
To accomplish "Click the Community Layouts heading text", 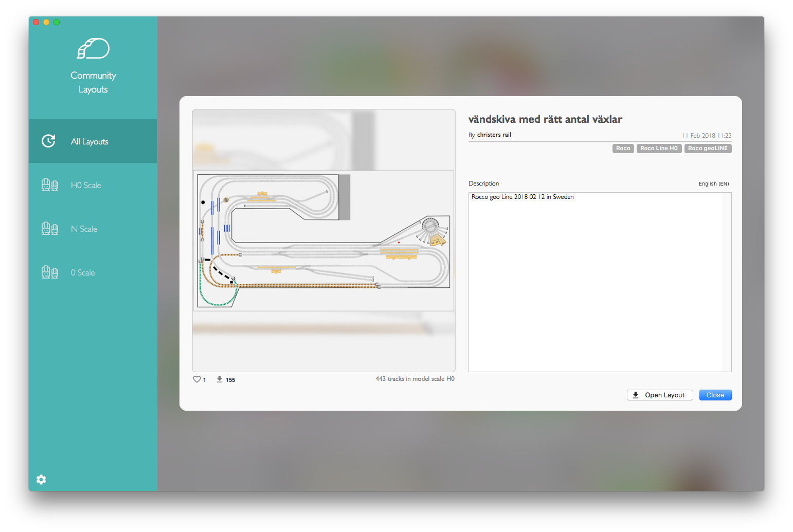I will point(93,82).
